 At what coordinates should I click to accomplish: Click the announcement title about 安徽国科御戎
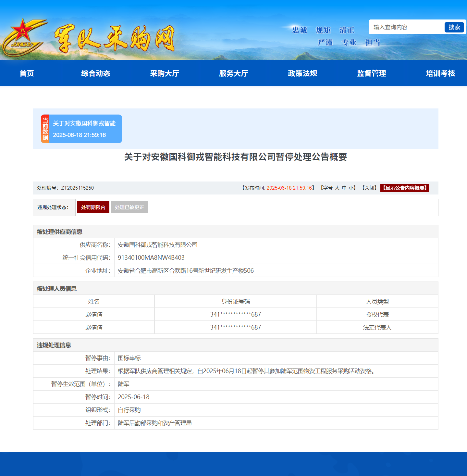[235, 157]
